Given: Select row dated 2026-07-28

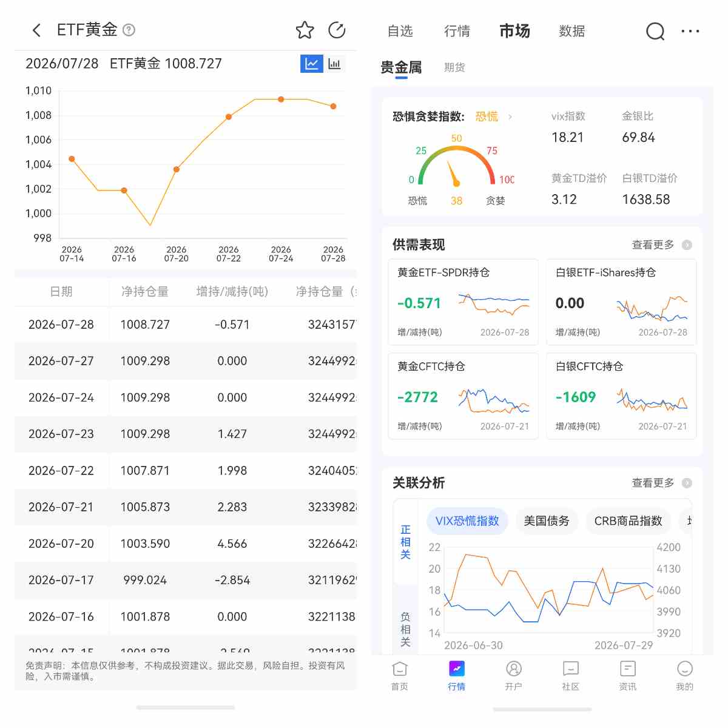Looking at the screenshot, I should (x=186, y=325).
